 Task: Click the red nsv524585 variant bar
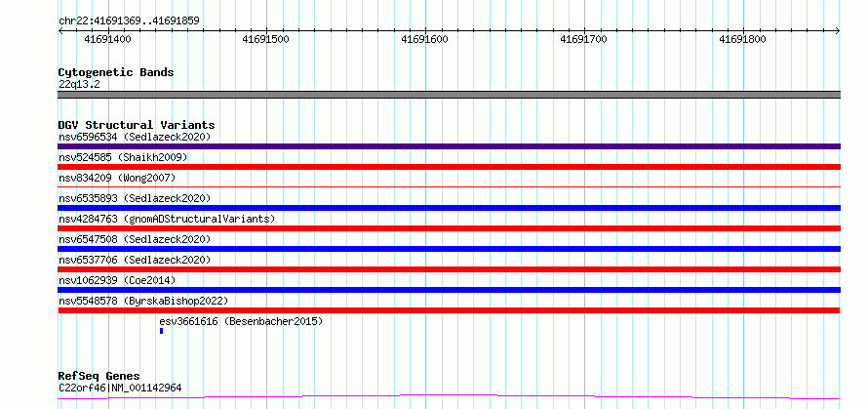tap(449, 167)
